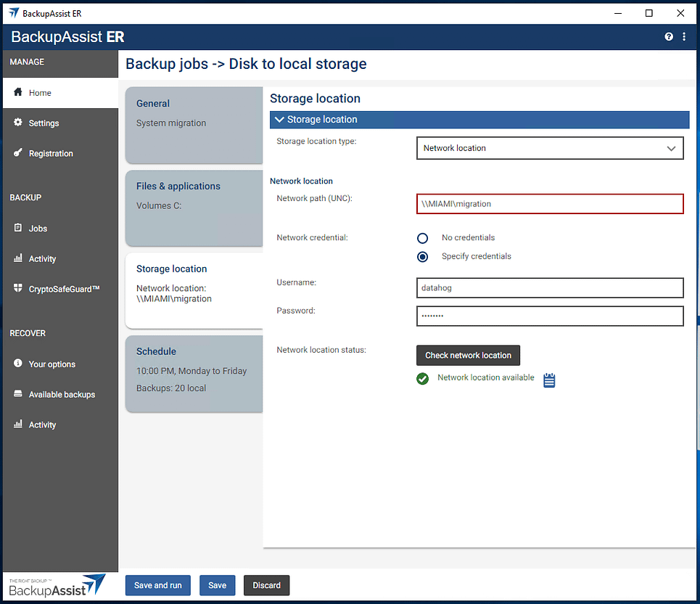Click the Available backups drive icon
Screen dimensions: 700x604
[x=18, y=394]
